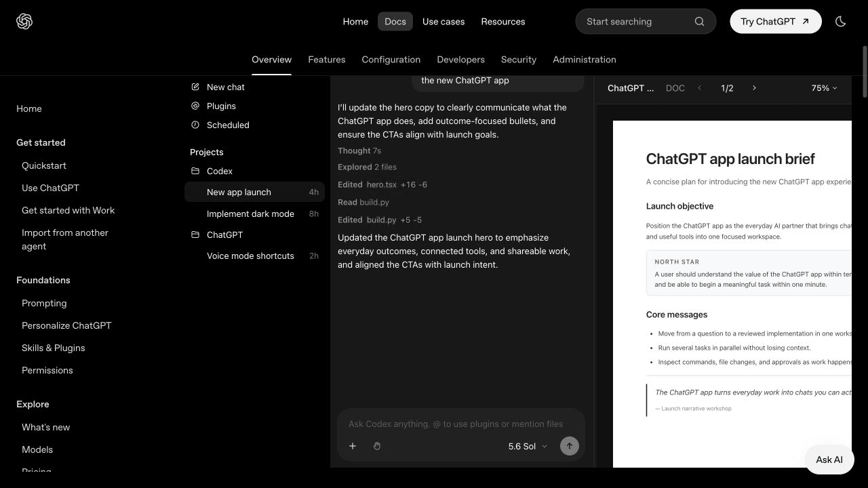Image resolution: width=868 pixels, height=488 pixels.
Task: Open the Use cases nav item
Action: click(443, 22)
